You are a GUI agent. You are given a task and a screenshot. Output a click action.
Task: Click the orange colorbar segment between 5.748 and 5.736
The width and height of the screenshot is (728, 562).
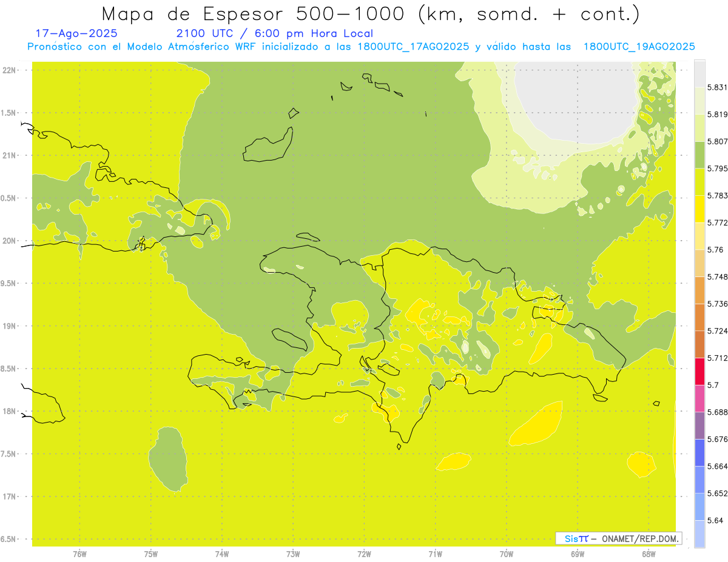tap(699, 290)
